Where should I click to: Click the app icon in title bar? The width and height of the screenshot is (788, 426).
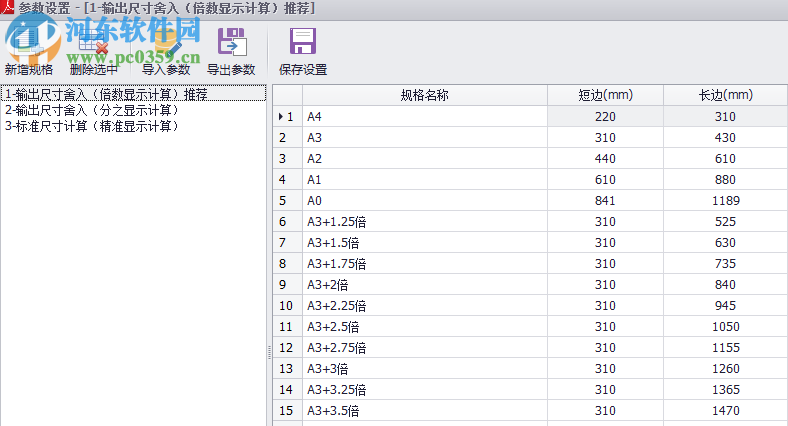(7, 7)
